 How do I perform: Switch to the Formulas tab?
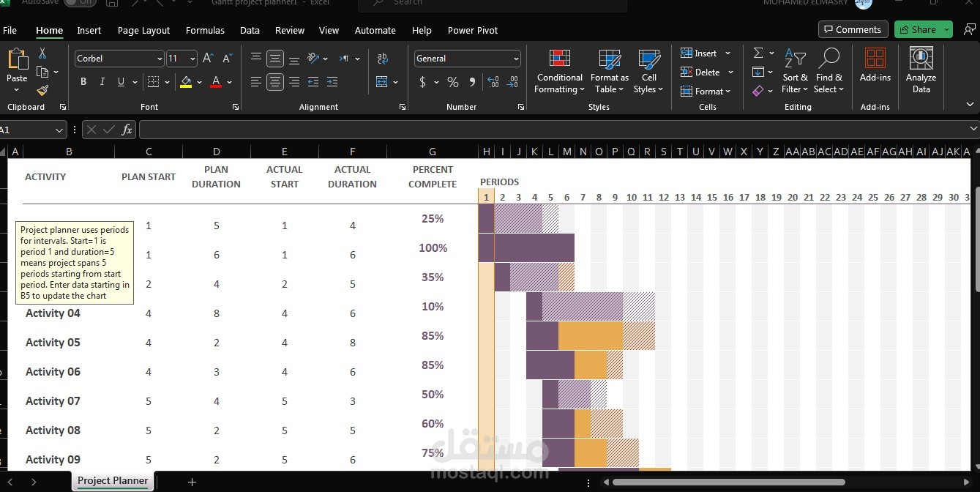[x=205, y=30]
